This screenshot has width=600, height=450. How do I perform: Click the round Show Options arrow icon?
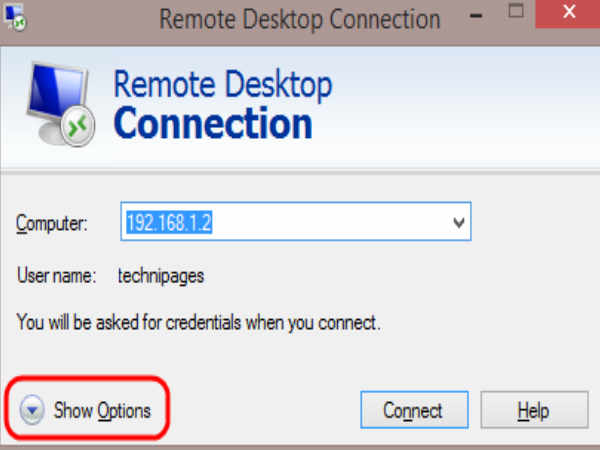32,410
